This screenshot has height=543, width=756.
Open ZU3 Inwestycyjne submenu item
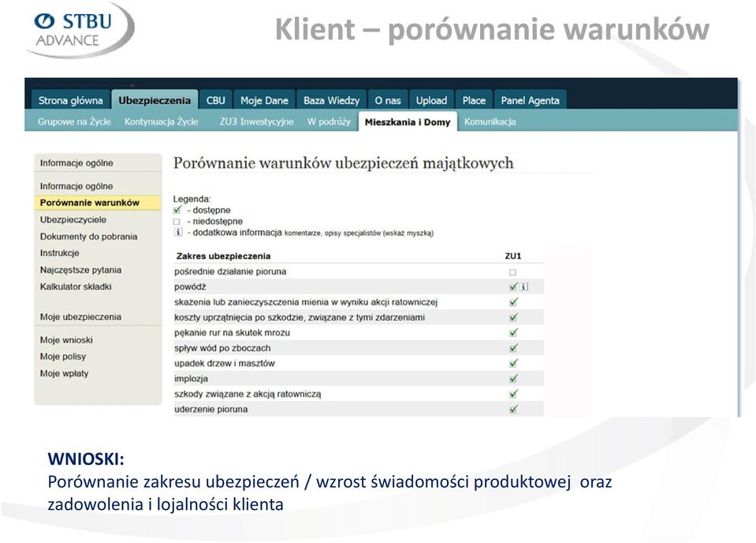point(256,121)
